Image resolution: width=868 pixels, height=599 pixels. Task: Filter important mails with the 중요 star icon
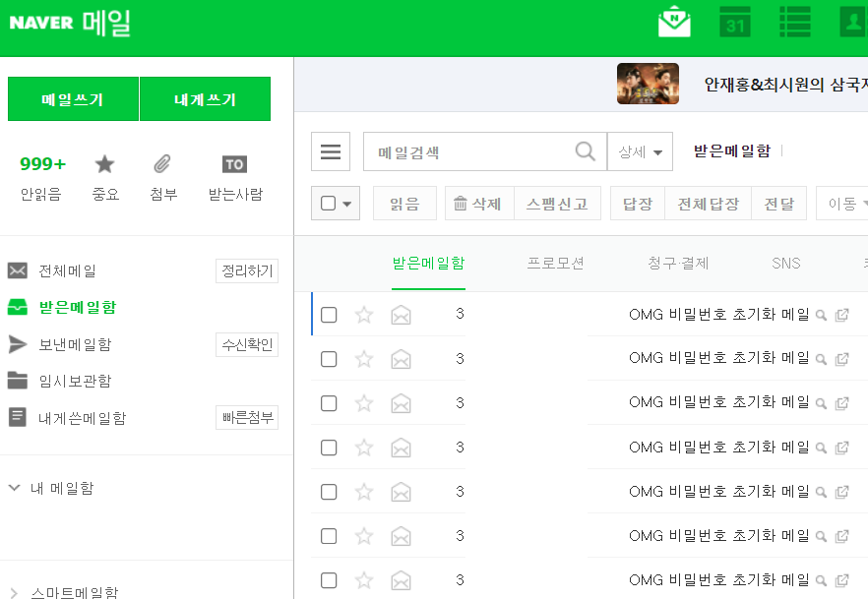point(105,178)
